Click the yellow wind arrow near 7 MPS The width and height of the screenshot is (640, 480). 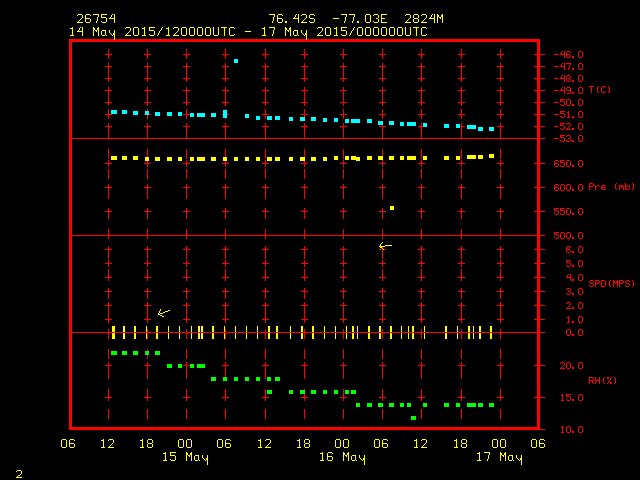[x=385, y=246]
